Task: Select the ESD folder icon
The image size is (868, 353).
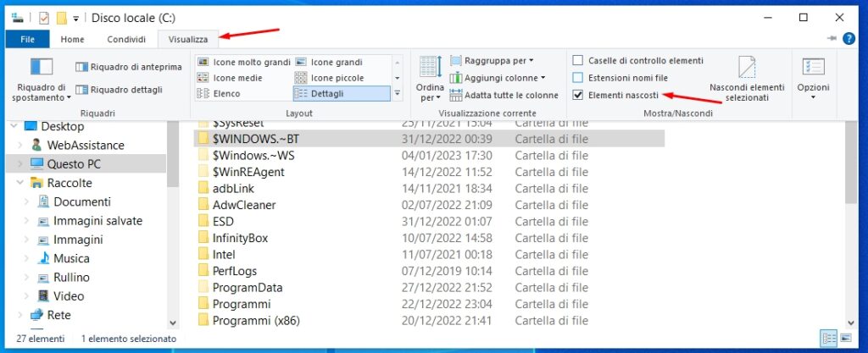Action: (x=203, y=221)
